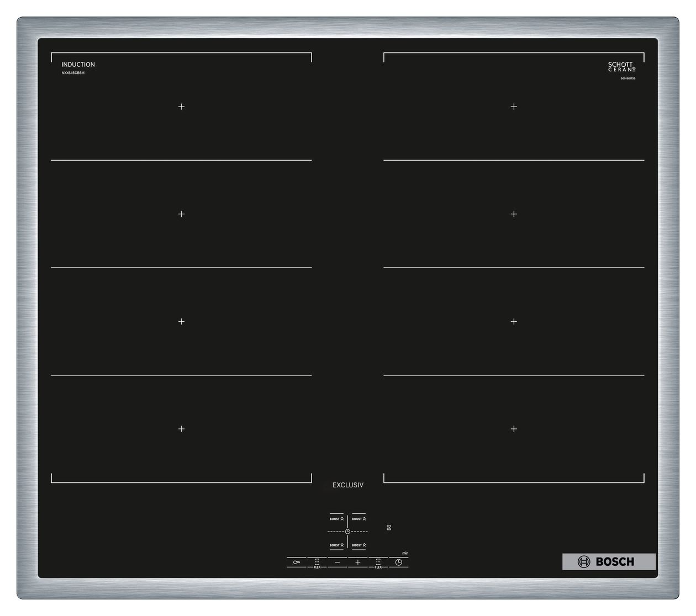Tap the minus power level button

click(338, 562)
